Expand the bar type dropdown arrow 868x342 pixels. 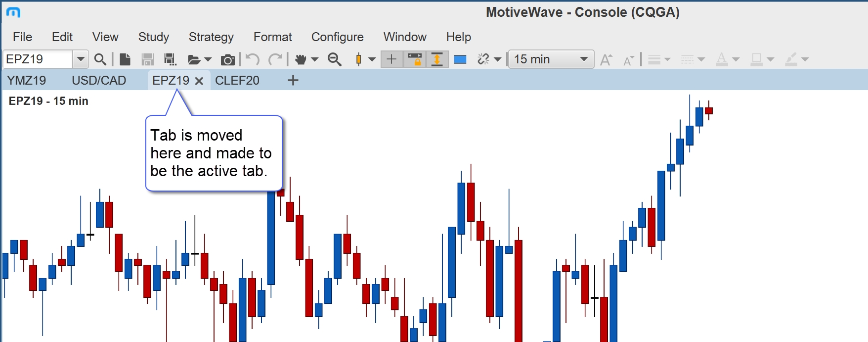pos(372,60)
